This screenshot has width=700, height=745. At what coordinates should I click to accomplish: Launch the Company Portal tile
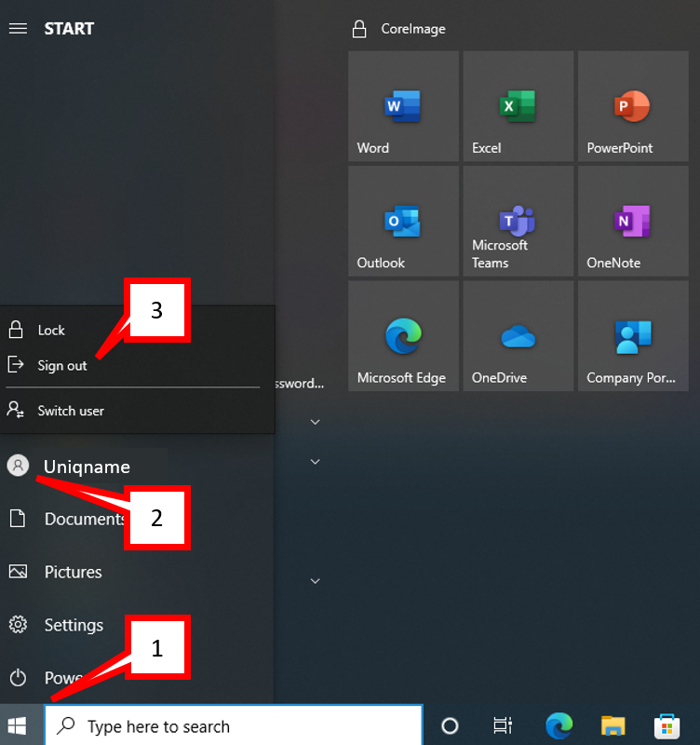tap(633, 336)
